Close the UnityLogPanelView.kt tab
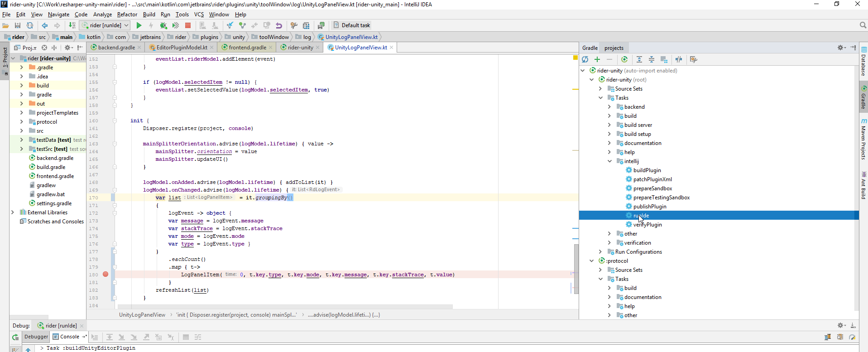 pyautogui.click(x=392, y=48)
